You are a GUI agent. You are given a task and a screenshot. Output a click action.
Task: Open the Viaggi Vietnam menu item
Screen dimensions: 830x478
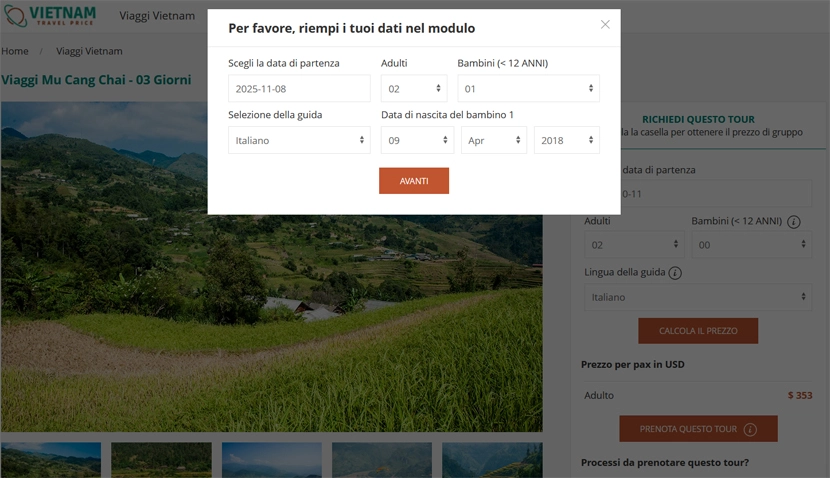click(x=157, y=16)
